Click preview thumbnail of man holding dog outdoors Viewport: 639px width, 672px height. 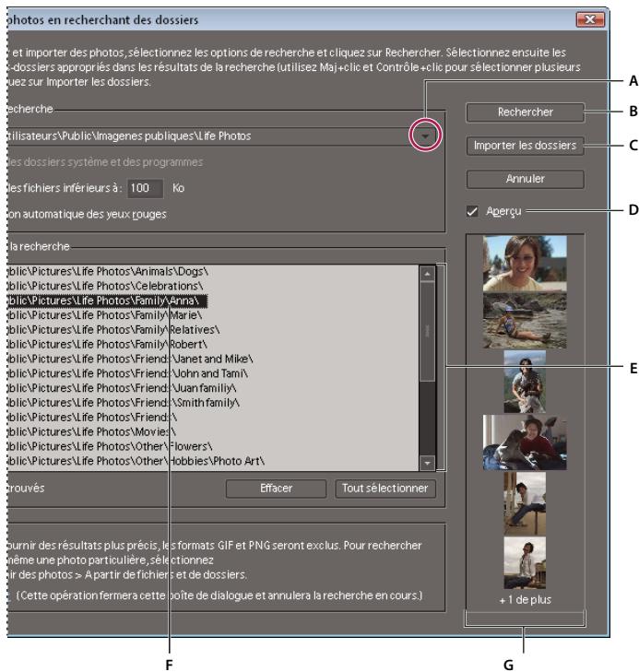tap(525, 382)
